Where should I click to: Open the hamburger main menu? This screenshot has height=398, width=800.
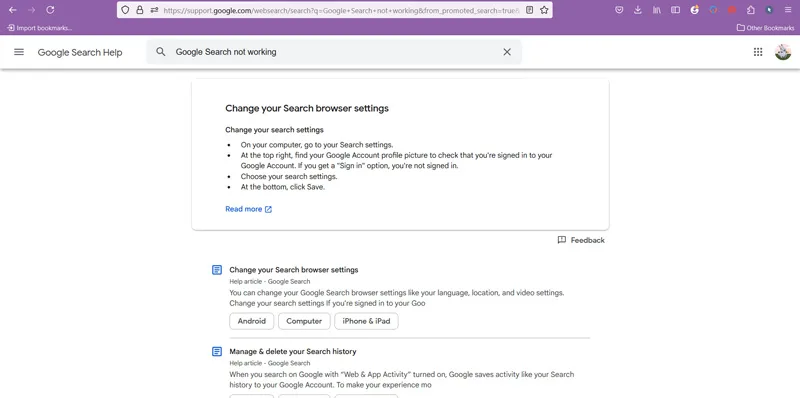point(19,52)
